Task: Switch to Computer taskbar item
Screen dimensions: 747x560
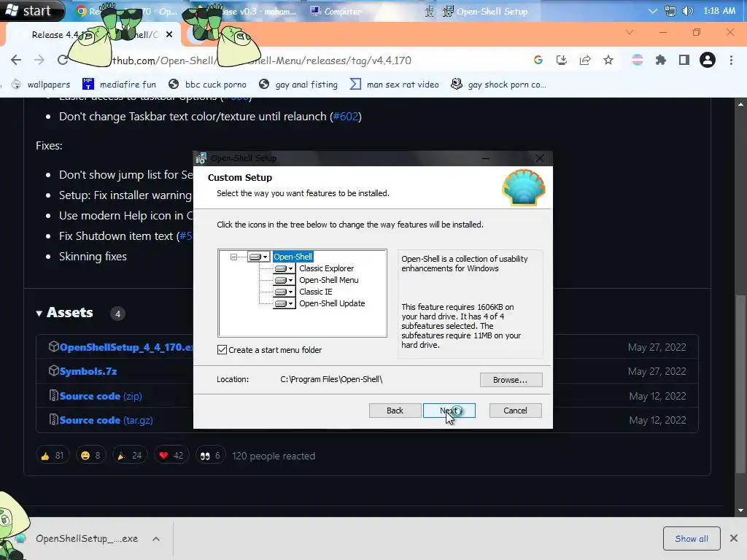Action: (x=336, y=11)
